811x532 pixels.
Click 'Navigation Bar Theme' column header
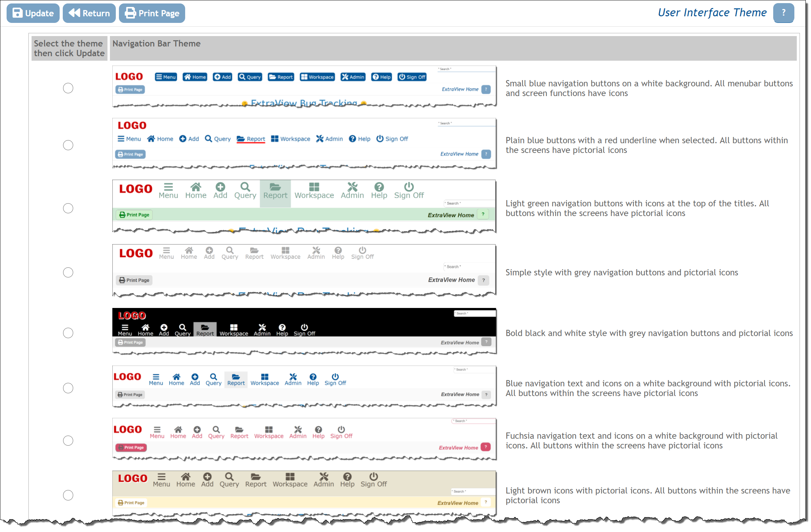453,48
